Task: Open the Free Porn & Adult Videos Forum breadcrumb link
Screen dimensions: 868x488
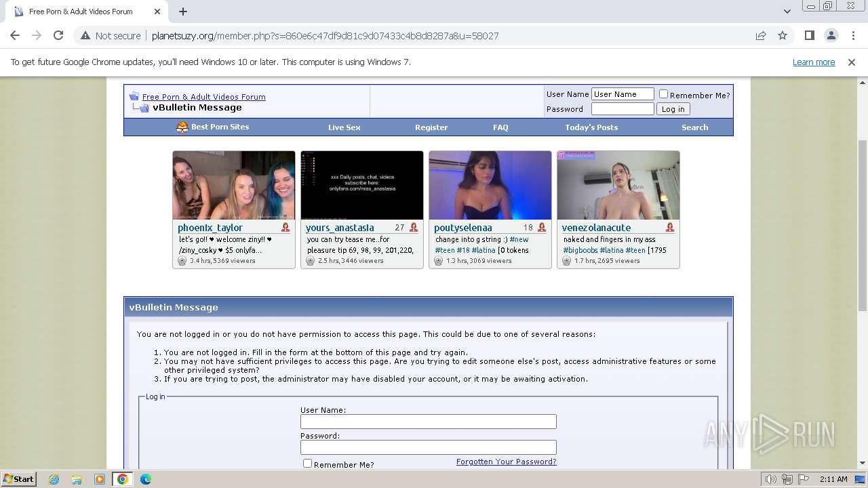Action: coord(204,97)
